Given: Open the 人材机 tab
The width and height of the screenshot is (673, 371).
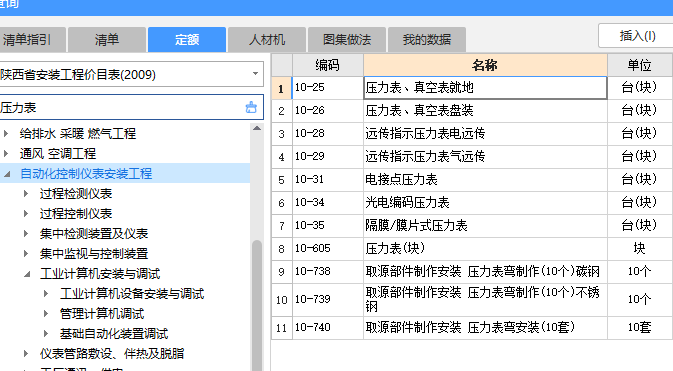Looking at the screenshot, I should coord(267,40).
